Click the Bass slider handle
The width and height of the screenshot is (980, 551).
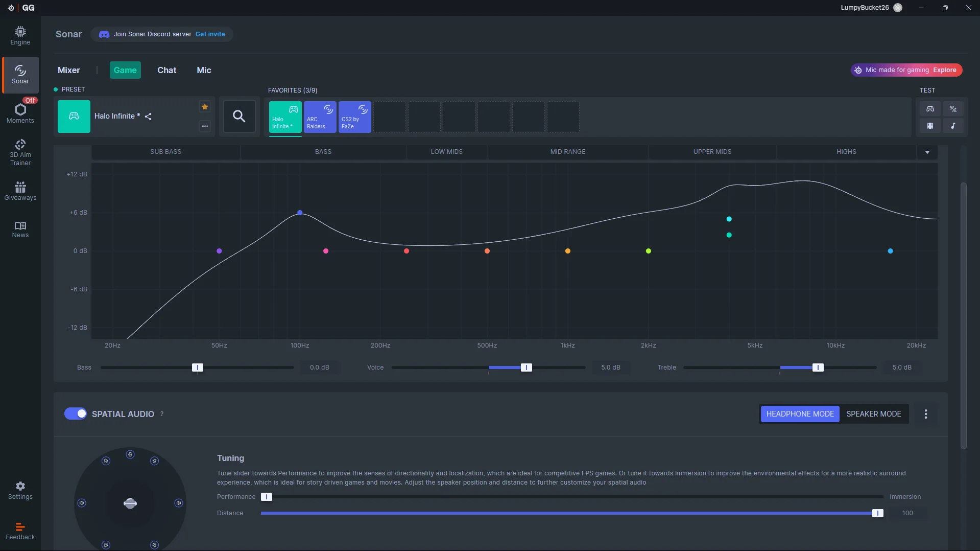(x=197, y=368)
